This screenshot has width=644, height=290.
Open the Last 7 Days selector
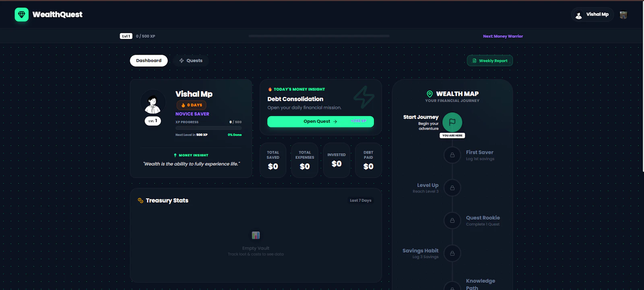[x=361, y=200]
